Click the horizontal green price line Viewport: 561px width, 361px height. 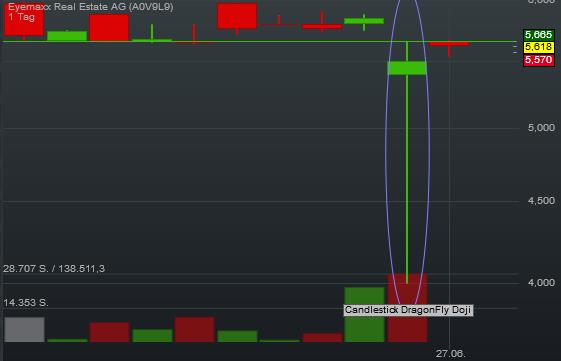(259, 42)
